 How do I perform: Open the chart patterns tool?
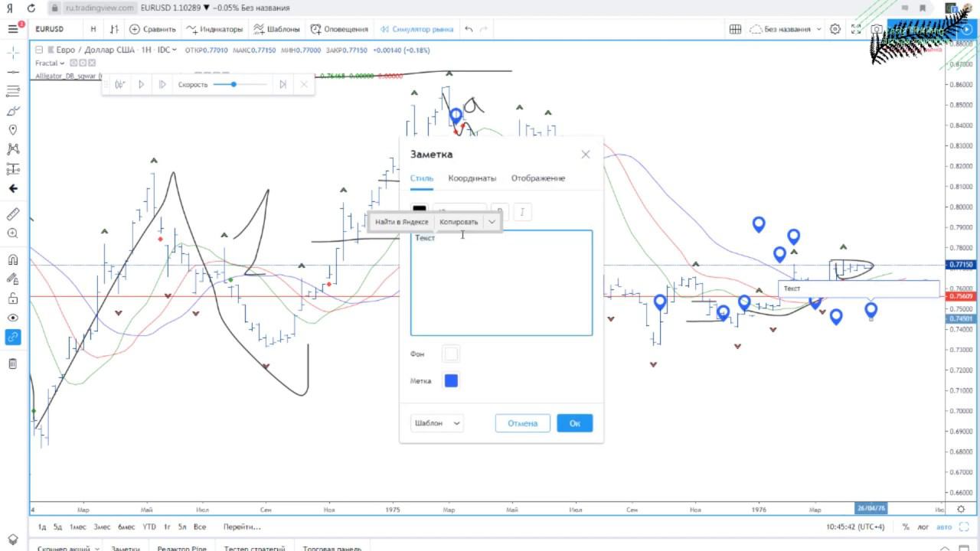tap(13, 149)
